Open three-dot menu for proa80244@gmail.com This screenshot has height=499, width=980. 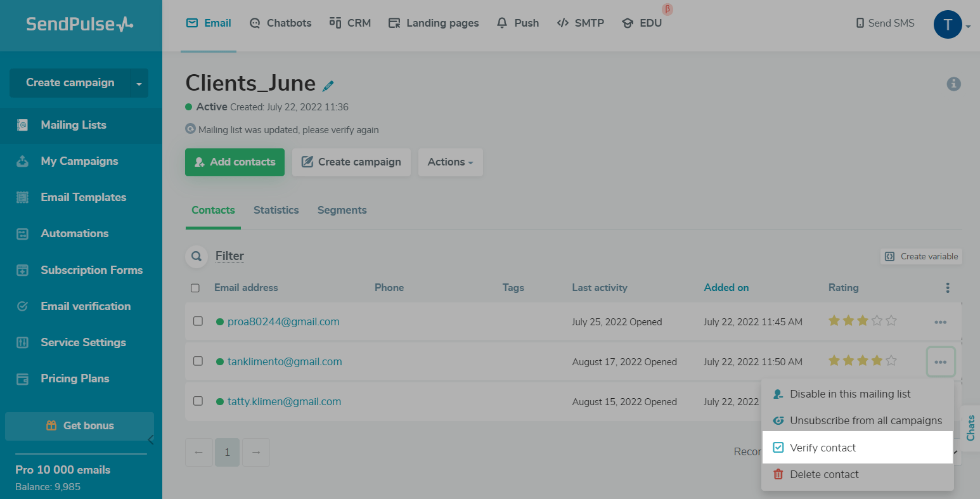[x=940, y=322]
